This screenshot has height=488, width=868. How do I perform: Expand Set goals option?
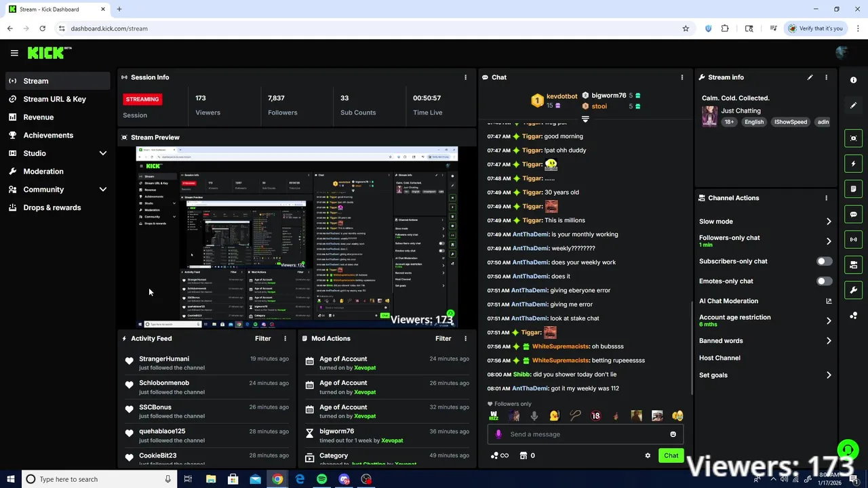click(x=765, y=375)
